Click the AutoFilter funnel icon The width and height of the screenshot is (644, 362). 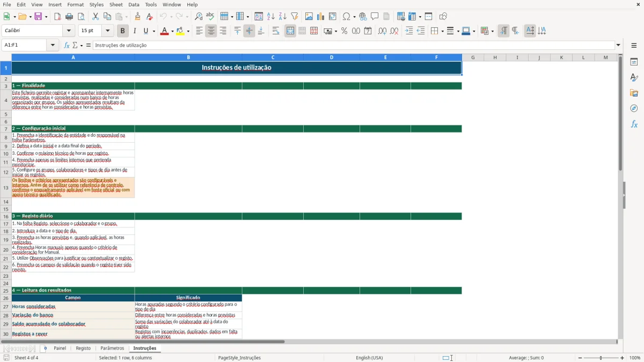(294, 17)
